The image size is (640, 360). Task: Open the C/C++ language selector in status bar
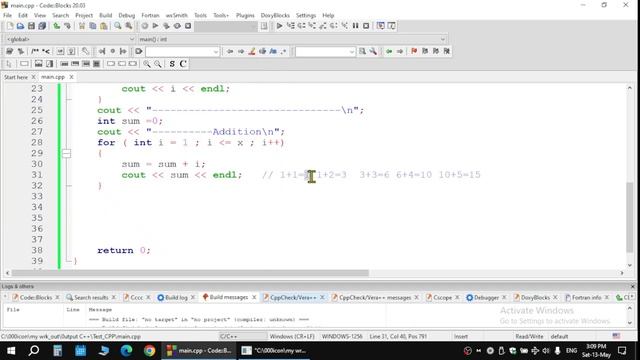pos(243,337)
